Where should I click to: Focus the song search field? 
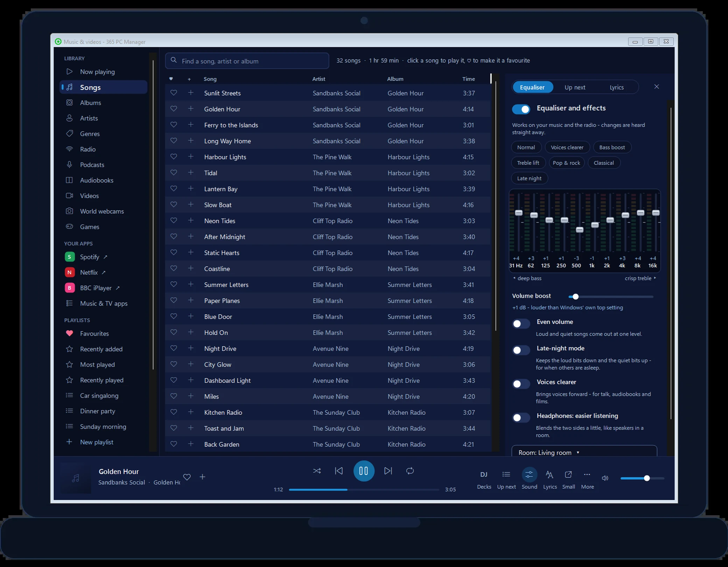tap(247, 61)
